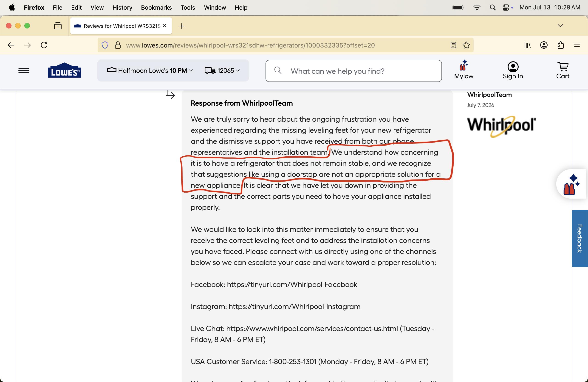Click Whirlpool Instagram tinyurl text
The width and height of the screenshot is (588, 382).
click(294, 306)
